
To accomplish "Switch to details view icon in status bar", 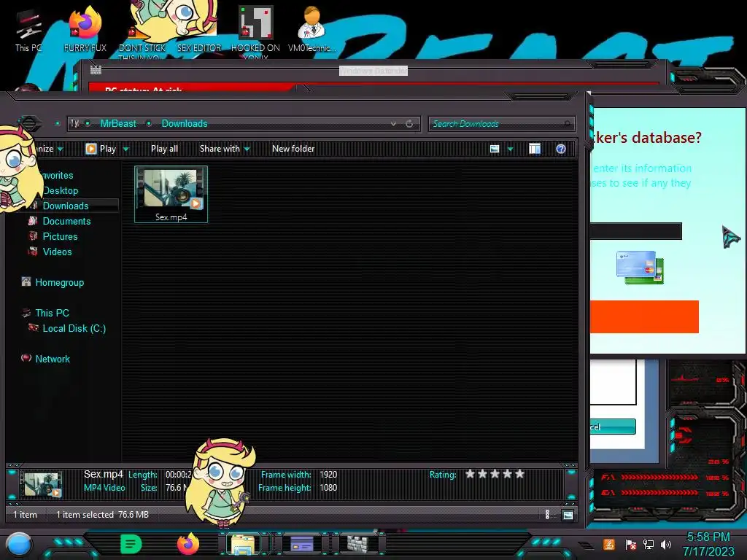I will [547, 514].
